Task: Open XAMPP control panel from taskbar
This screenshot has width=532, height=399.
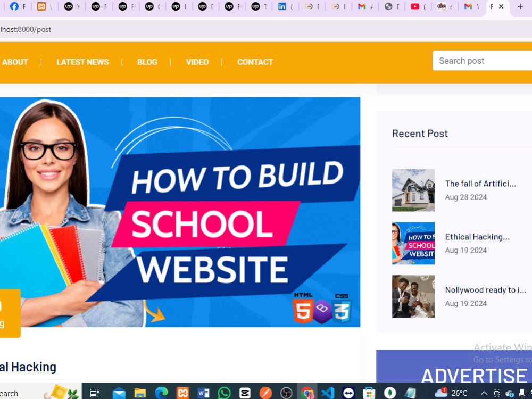Action: click(182, 393)
